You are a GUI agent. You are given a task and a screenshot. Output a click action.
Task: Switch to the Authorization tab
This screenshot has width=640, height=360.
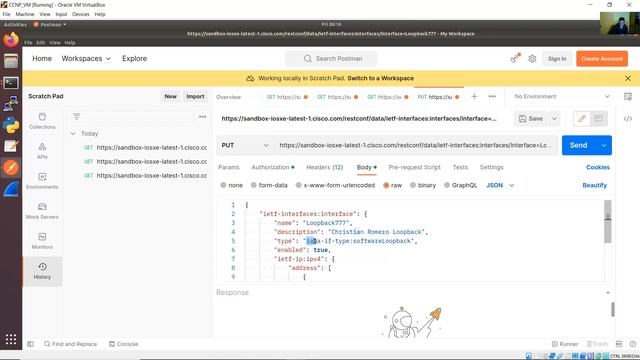pos(273,167)
